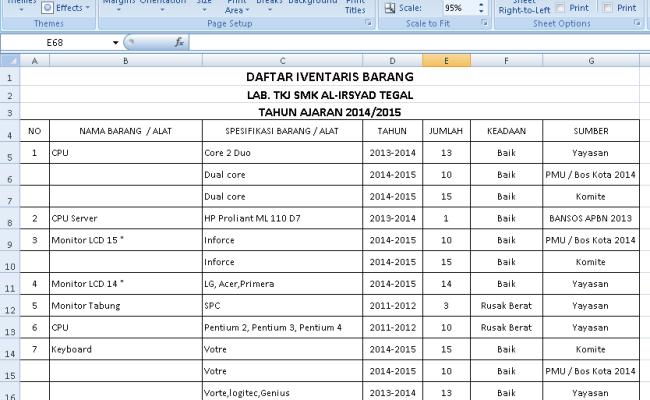Click the NAMA BARANG / ALAT header cell
The image size is (650, 400).
tap(126, 131)
